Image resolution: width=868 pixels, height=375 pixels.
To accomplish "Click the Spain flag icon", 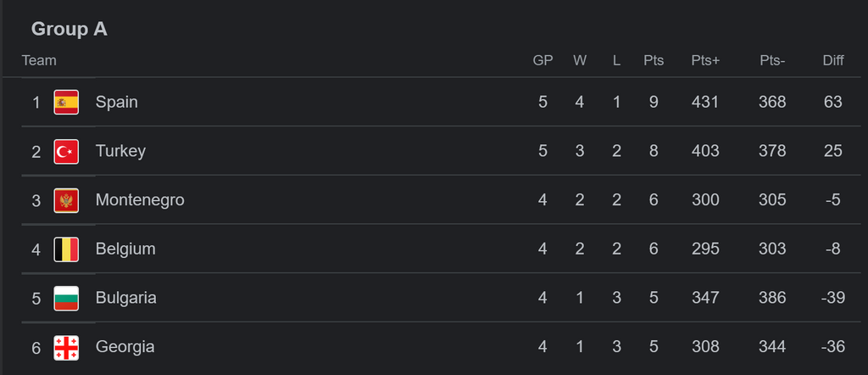I will click(66, 102).
